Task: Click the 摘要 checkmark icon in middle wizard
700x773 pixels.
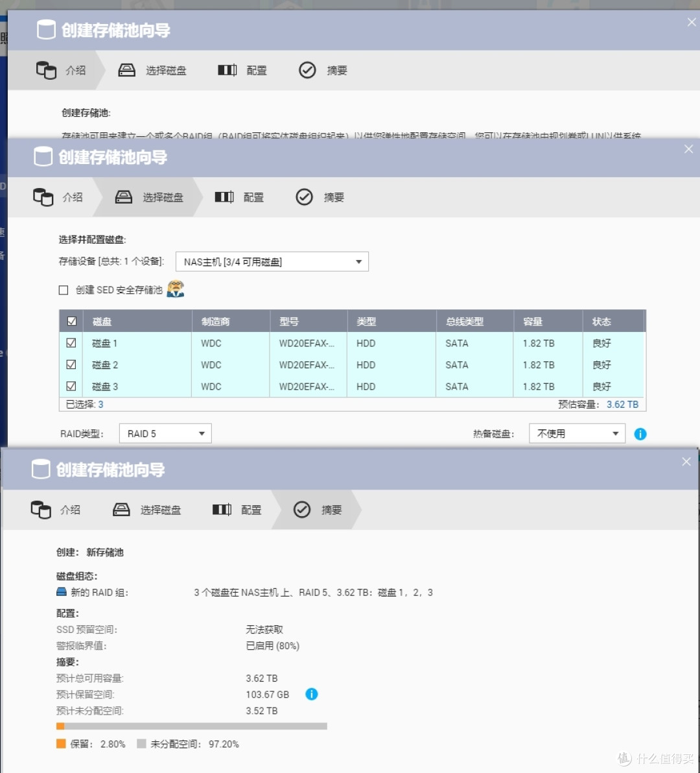Action: [305, 197]
